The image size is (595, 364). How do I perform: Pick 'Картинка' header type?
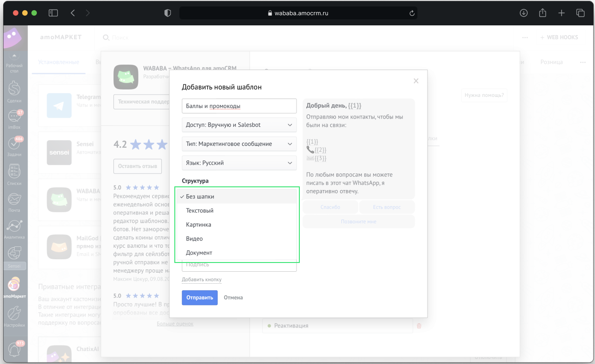coord(237,225)
